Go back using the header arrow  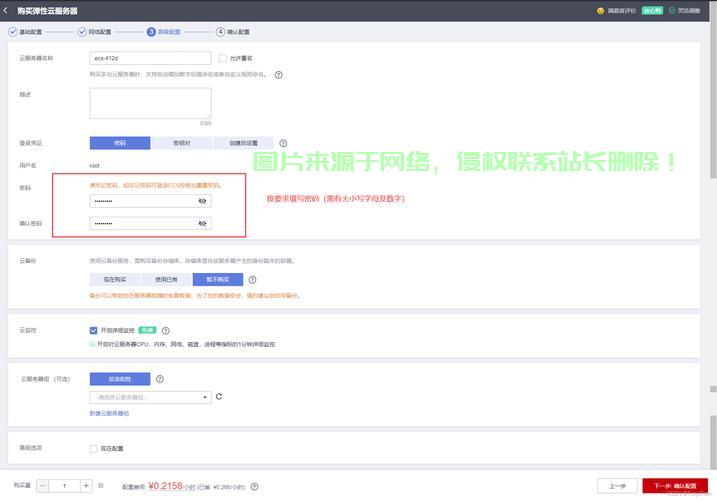(x=5, y=10)
